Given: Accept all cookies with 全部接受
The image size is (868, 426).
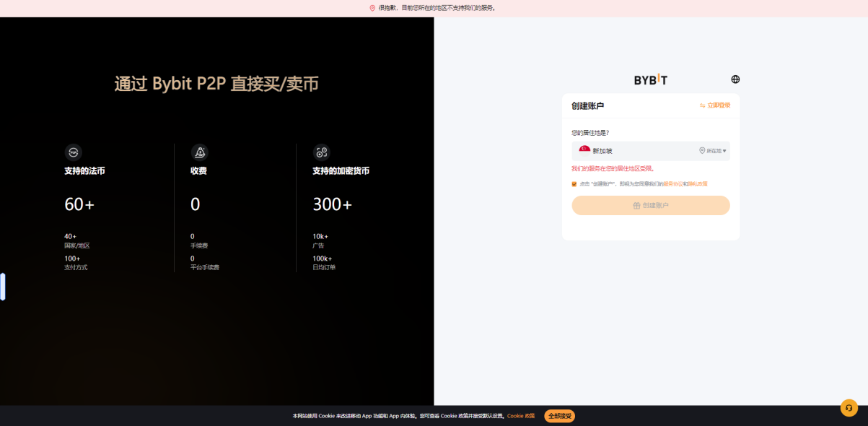Looking at the screenshot, I should coord(560,416).
